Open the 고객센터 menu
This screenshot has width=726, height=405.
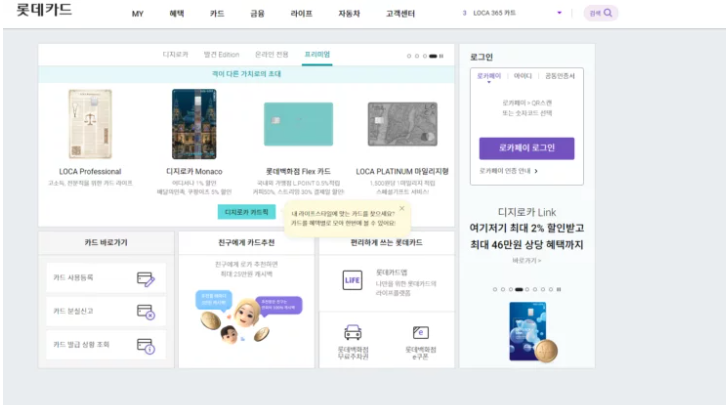pos(401,13)
